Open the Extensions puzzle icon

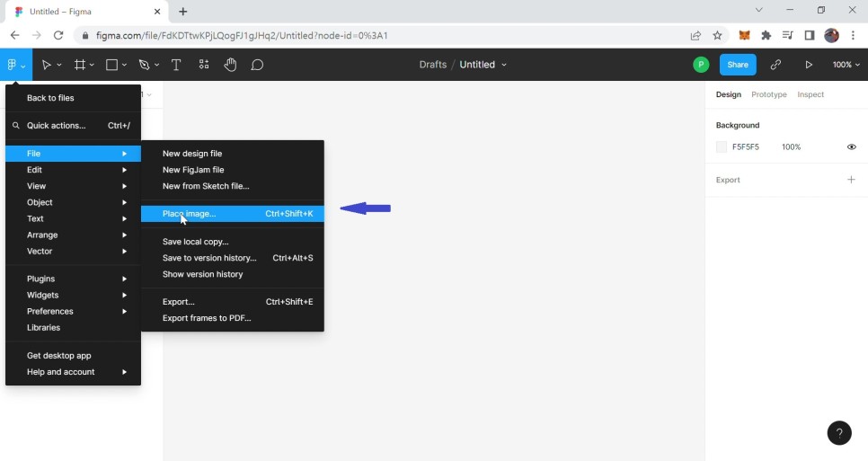coord(766,35)
